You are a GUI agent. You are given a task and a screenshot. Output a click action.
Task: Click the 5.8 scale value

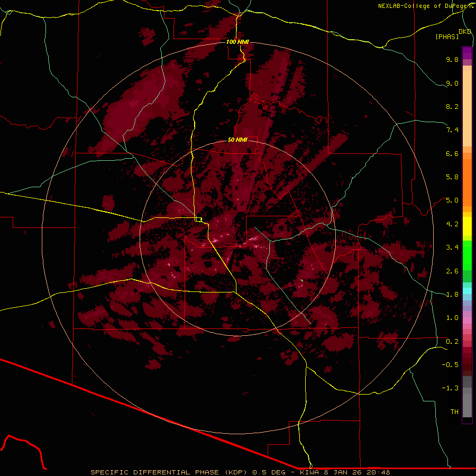click(x=452, y=177)
